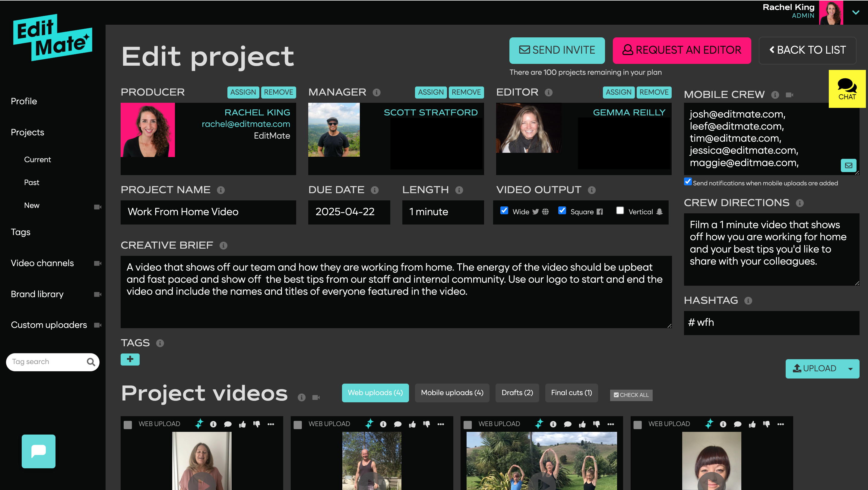This screenshot has height=490, width=868.
Task: Click the envelope icon in Mobile Crew box
Action: tap(848, 165)
